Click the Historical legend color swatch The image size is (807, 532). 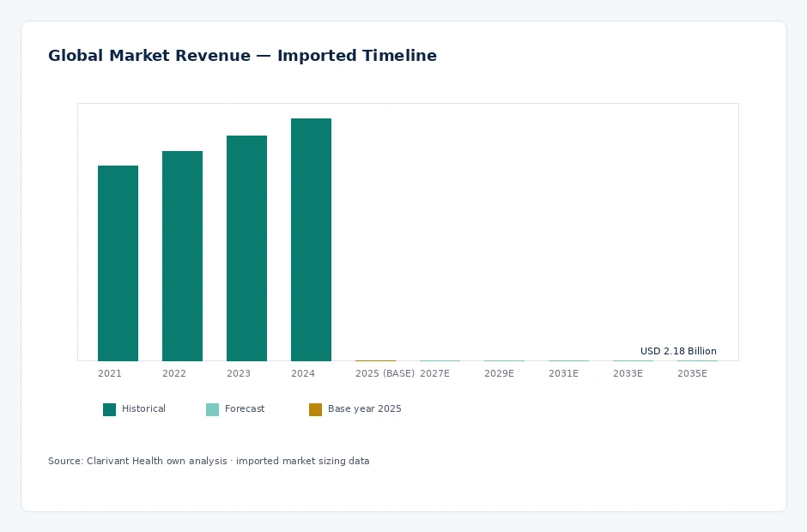pos(110,409)
